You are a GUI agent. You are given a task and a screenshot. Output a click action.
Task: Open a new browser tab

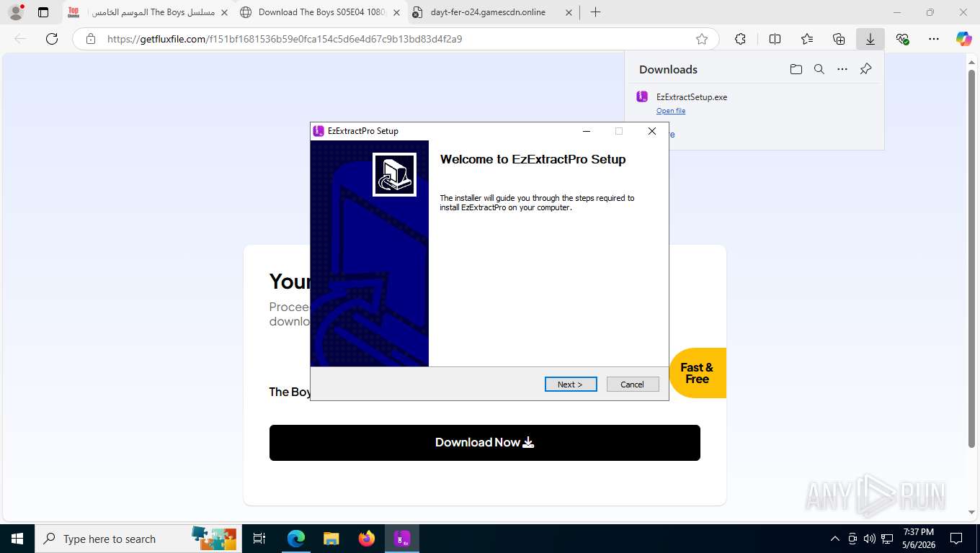click(595, 12)
